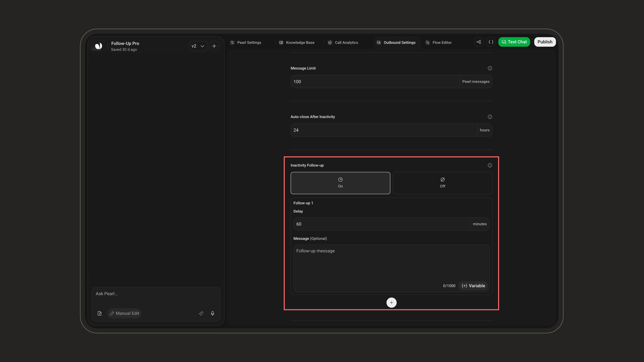644x362 pixels.
Task: Open the v2 version dropdown
Action: point(198,46)
